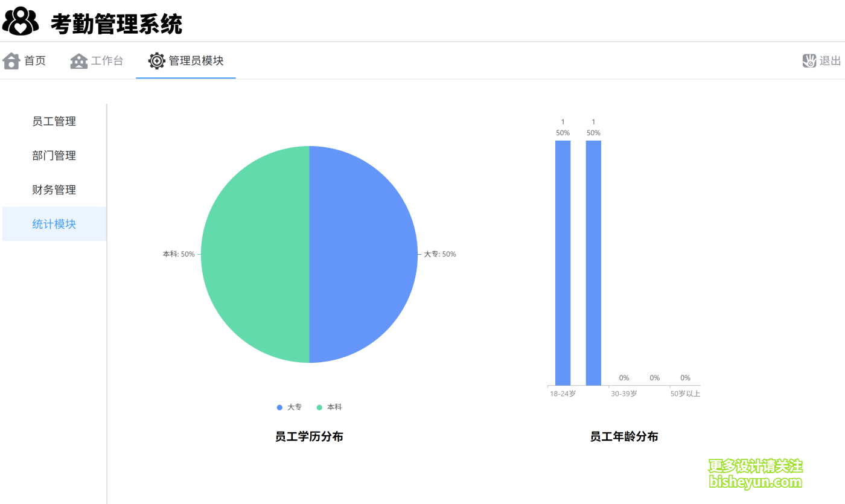Viewport: 845px width, 504px height.
Task: Click the green 本科 pie slice
Action: pos(255,254)
